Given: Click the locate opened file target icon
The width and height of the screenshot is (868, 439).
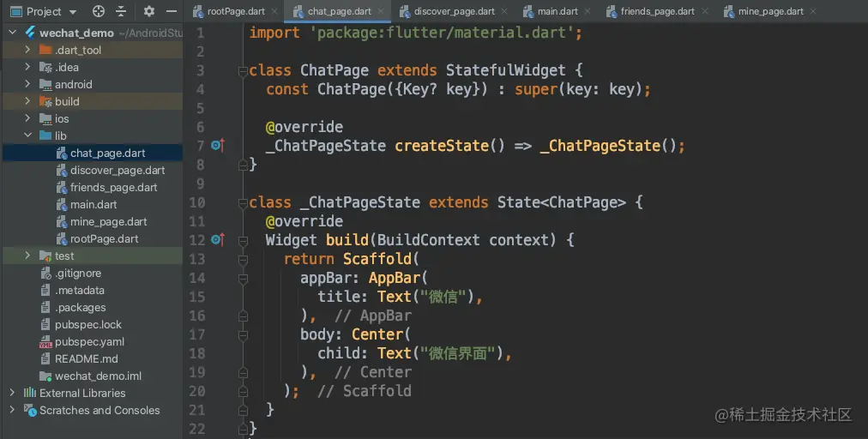Looking at the screenshot, I should click(x=99, y=11).
